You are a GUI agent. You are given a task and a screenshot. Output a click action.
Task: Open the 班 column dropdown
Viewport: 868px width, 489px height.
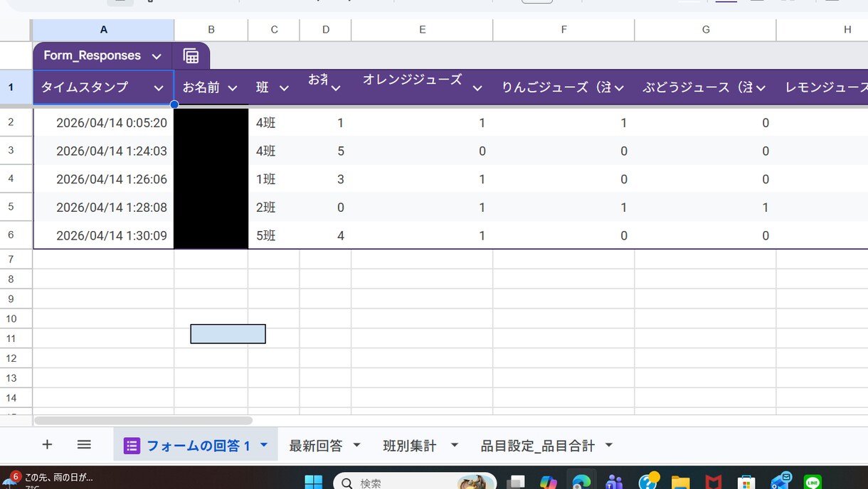coord(284,88)
